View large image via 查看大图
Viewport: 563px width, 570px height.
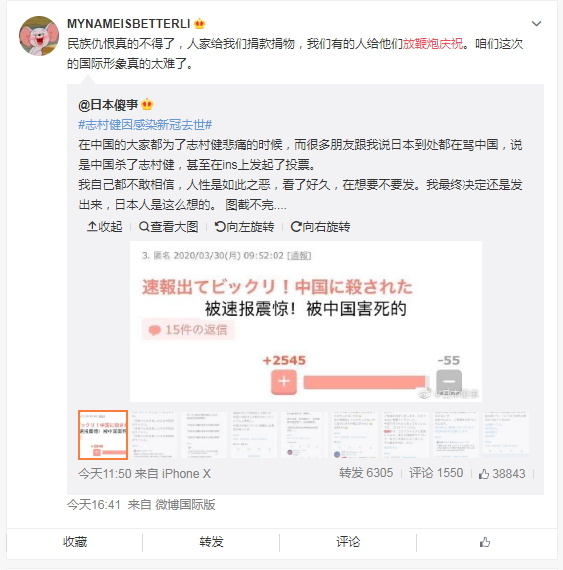click(x=169, y=226)
